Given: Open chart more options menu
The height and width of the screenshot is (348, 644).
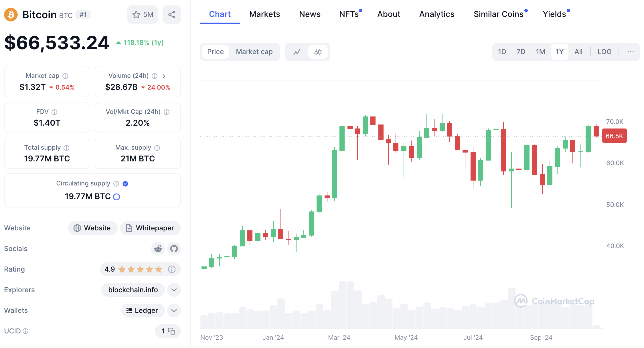Looking at the screenshot, I should coord(631,52).
